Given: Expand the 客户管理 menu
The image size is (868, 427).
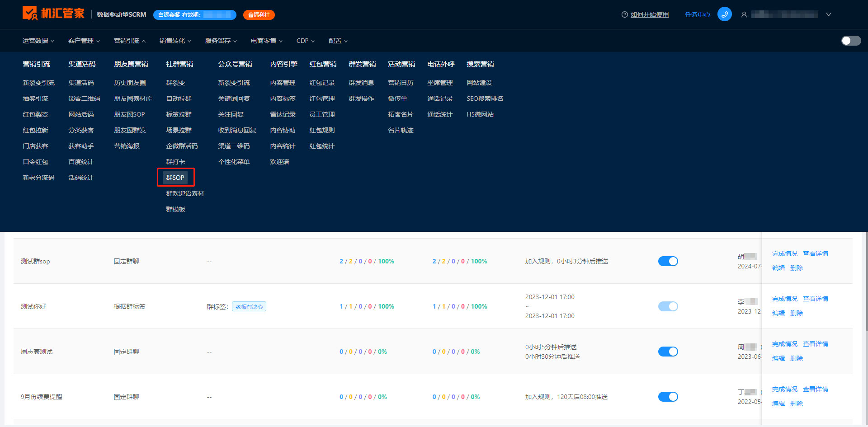Looking at the screenshot, I should 84,41.
